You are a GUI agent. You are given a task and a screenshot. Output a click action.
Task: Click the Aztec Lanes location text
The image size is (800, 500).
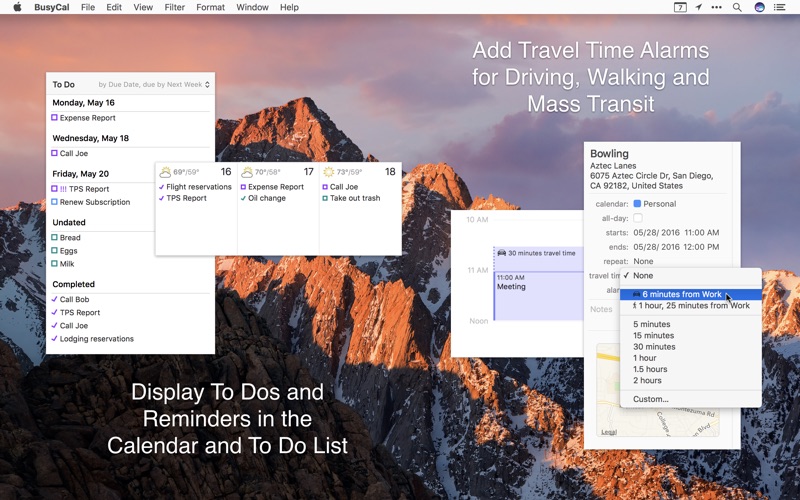click(x=613, y=166)
